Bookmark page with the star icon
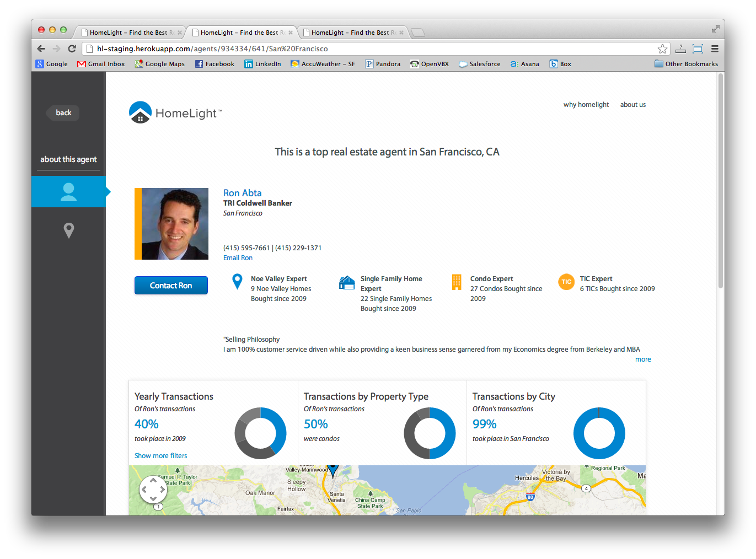This screenshot has width=756, height=559. pos(662,49)
